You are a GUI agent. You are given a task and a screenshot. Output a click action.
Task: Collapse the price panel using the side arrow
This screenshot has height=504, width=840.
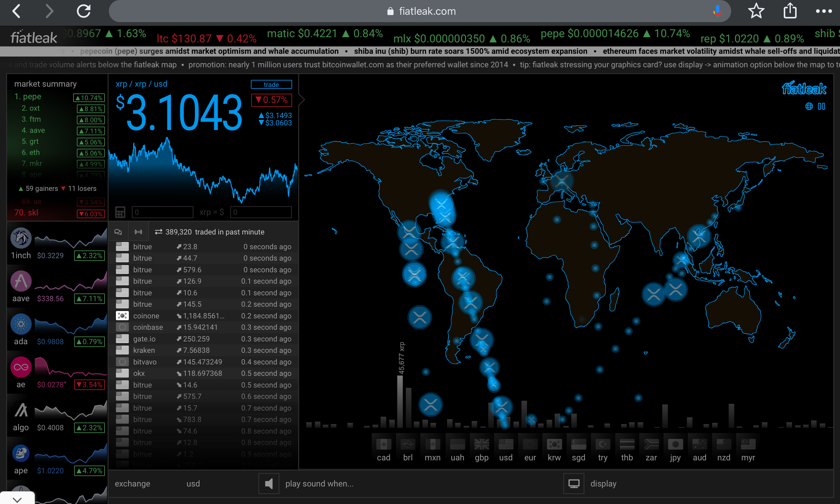[x=301, y=100]
